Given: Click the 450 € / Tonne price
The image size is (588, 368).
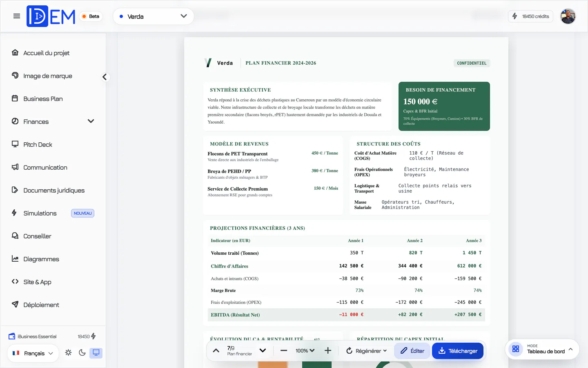Looking at the screenshot, I should [x=325, y=153].
